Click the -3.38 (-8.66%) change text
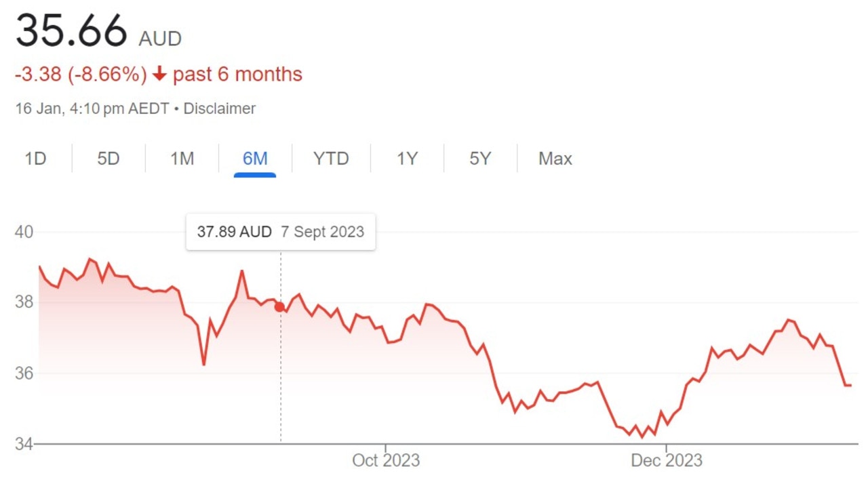 click(81, 74)
